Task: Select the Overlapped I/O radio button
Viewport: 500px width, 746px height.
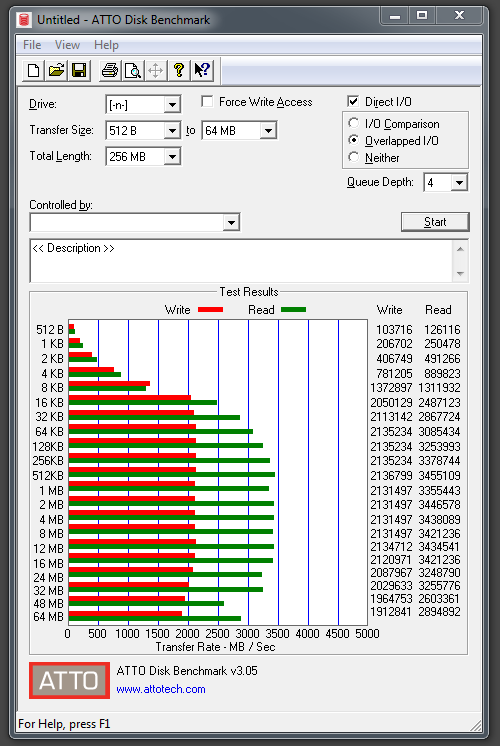Action: tap(353, 140)
